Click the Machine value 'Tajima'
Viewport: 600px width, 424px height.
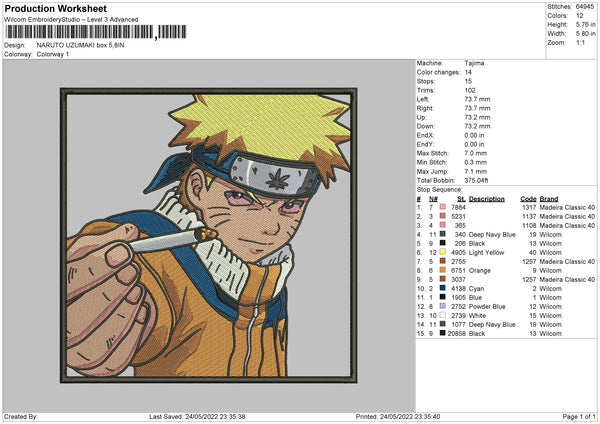point(474,63)
